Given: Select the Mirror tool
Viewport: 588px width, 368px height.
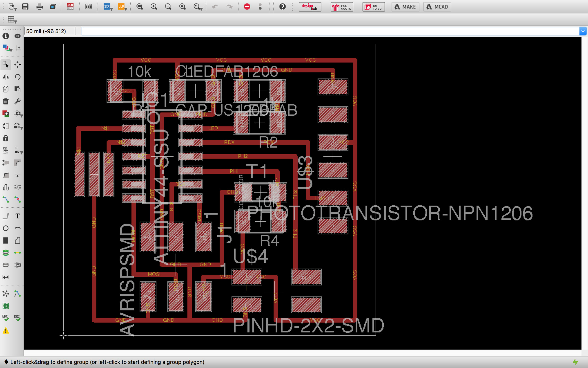Looking at the screenshot, I should coord(6,77).
